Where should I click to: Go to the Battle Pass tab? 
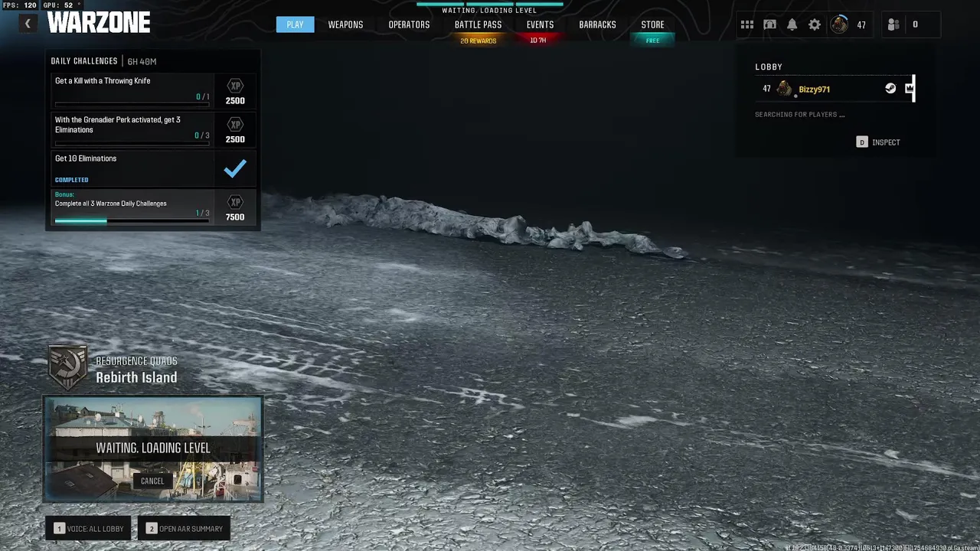click(x=478, y=24)
